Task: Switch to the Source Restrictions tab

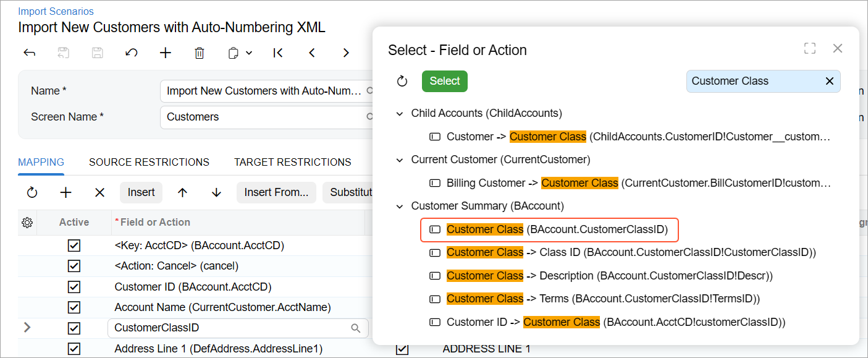Action: pos(149,162)
